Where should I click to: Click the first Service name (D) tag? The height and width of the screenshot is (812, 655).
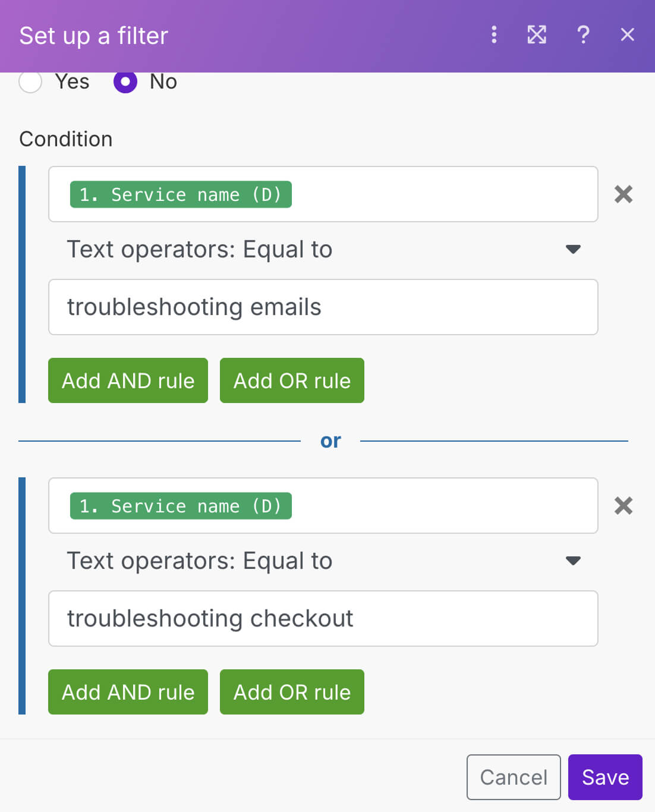pos(181,194)
